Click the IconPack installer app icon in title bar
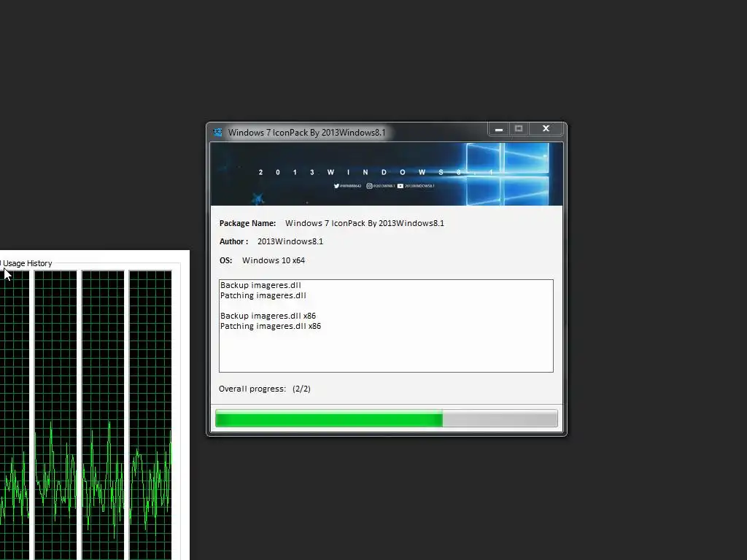Screen dimensions: 747x560 click(x=217, y=133)
